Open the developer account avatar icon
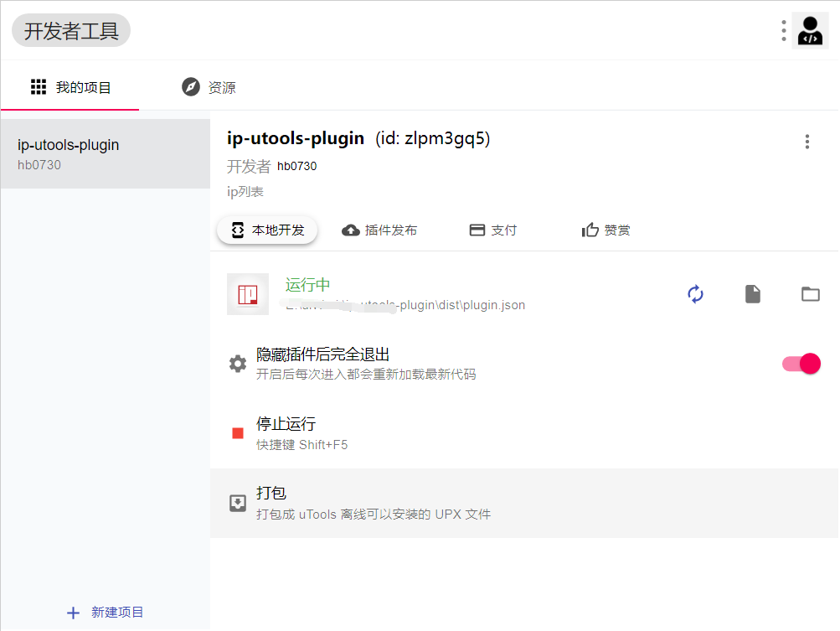This screenshot has height=631, width=840. (810, 30)
